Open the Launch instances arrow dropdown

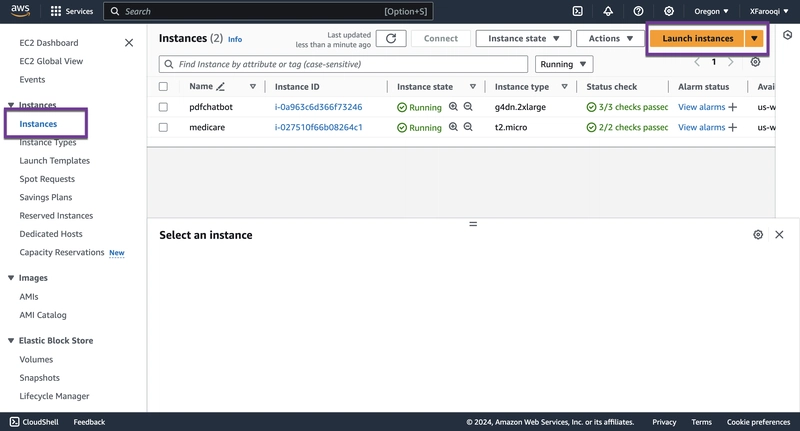pyautogui.click(x=754, y=38)
